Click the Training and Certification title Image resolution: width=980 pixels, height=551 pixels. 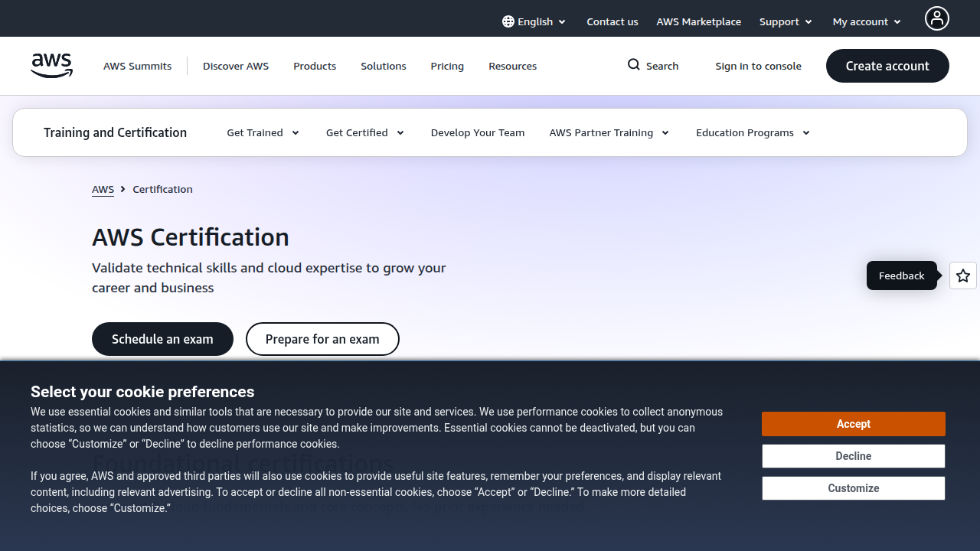click(115, 132)
